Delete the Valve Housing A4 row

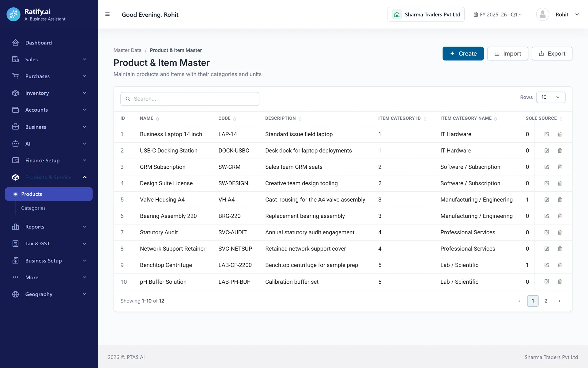pos(560,200)
